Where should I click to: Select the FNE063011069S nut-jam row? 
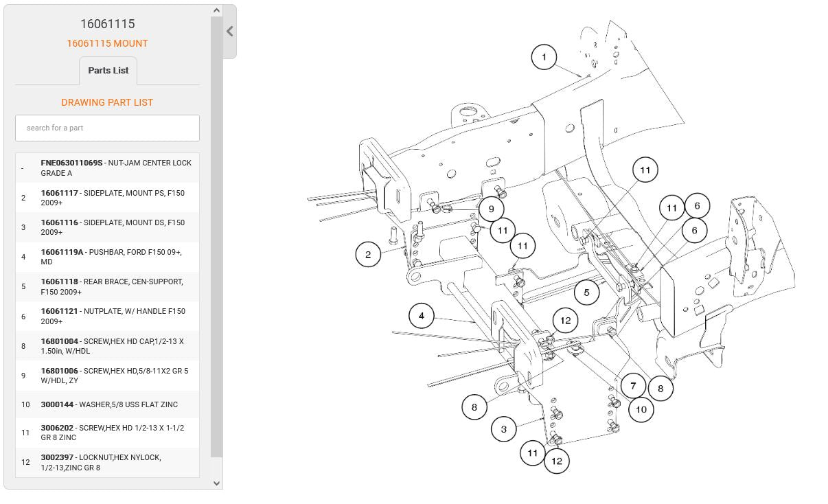click(107, 168)
